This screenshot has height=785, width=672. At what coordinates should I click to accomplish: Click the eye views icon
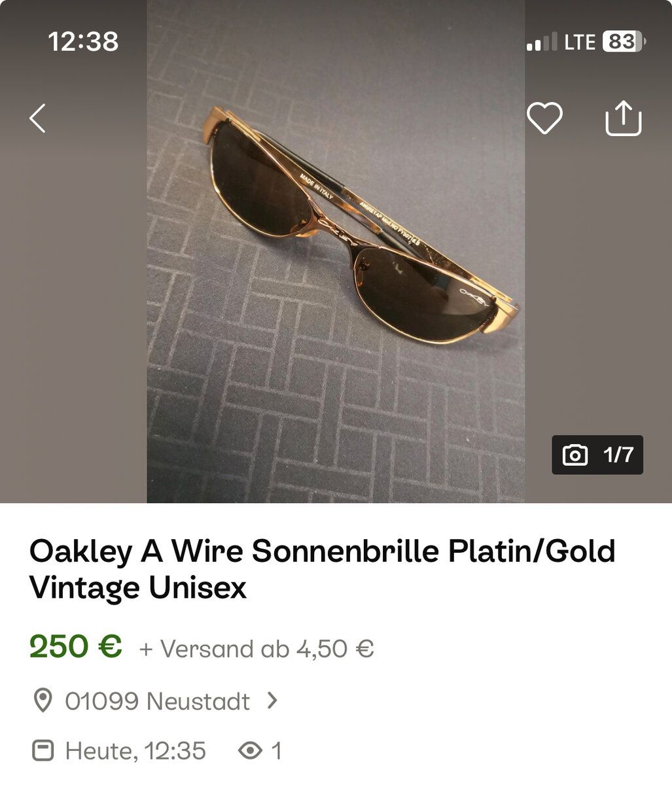[x=250, y=750]
